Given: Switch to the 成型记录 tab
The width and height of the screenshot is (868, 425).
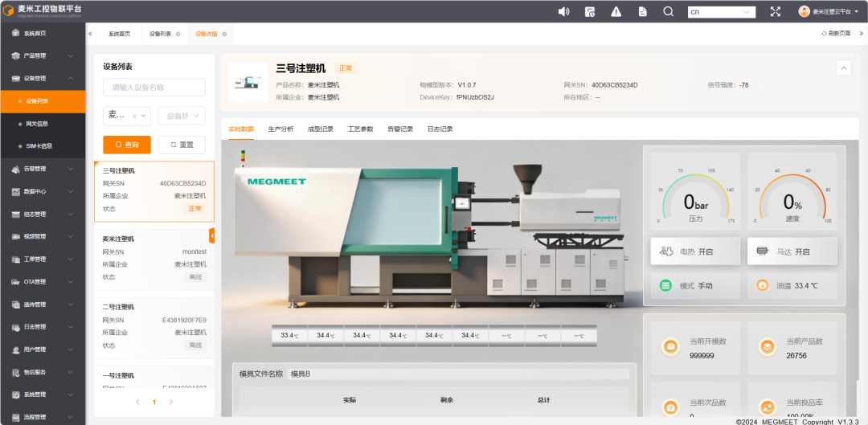Looking at the screenshot, I should click(321, 129).
